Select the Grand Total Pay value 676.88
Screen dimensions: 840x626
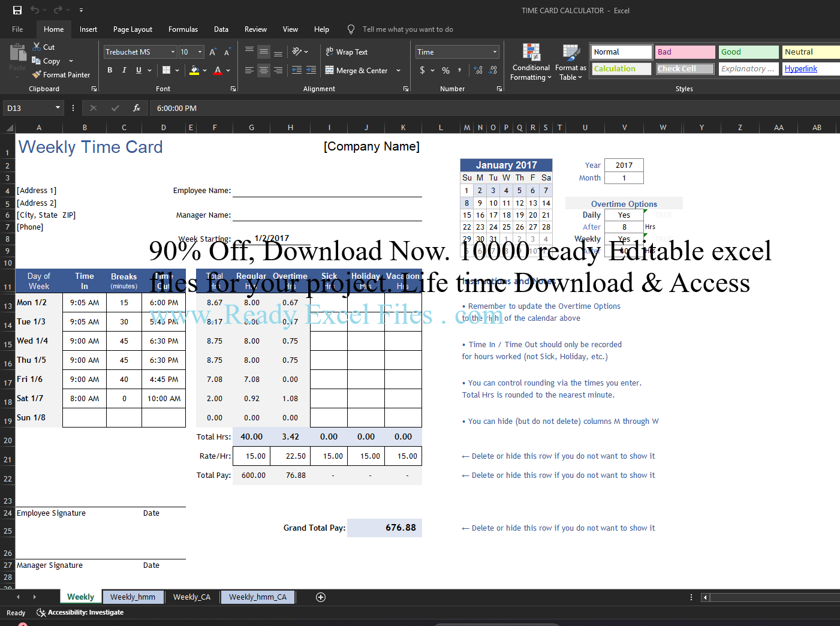point(384,528)
